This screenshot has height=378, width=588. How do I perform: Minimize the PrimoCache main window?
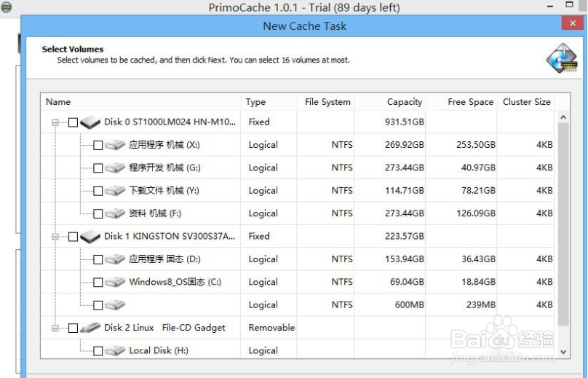click(550, 7)
